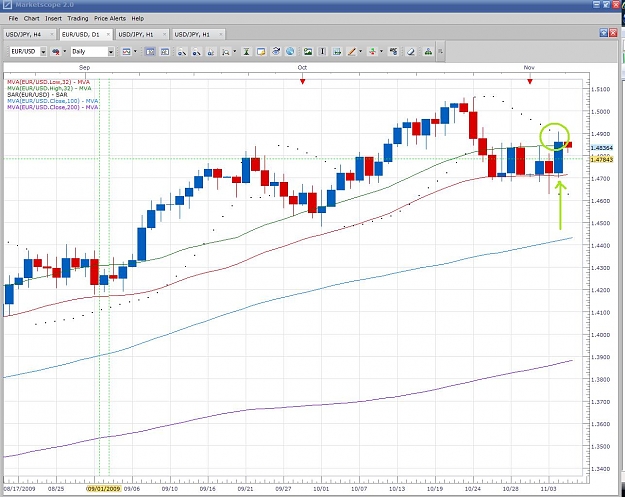The height and width of the screenshot is (497, 625).
Task: Click the chart properties icon
Action: [393, 51]
